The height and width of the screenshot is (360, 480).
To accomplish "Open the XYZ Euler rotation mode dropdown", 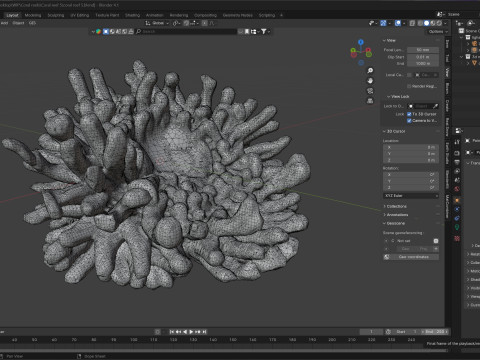I will (410, 196).
